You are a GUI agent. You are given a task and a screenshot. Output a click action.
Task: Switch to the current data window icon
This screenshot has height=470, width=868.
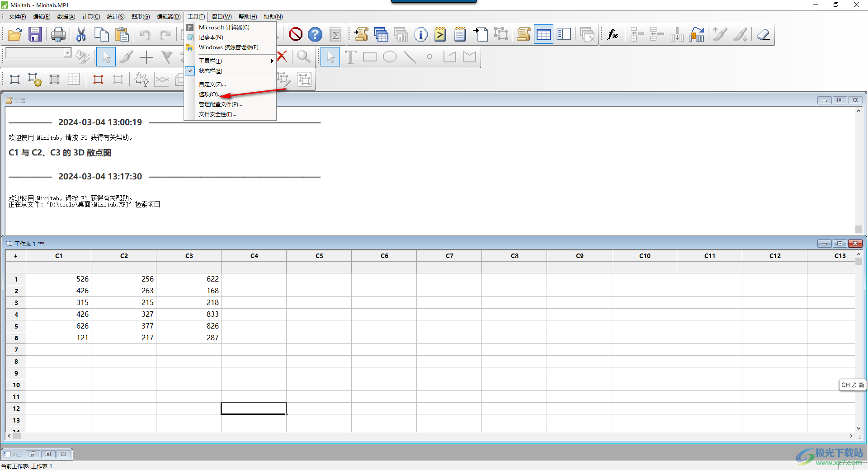click(543, 34)
